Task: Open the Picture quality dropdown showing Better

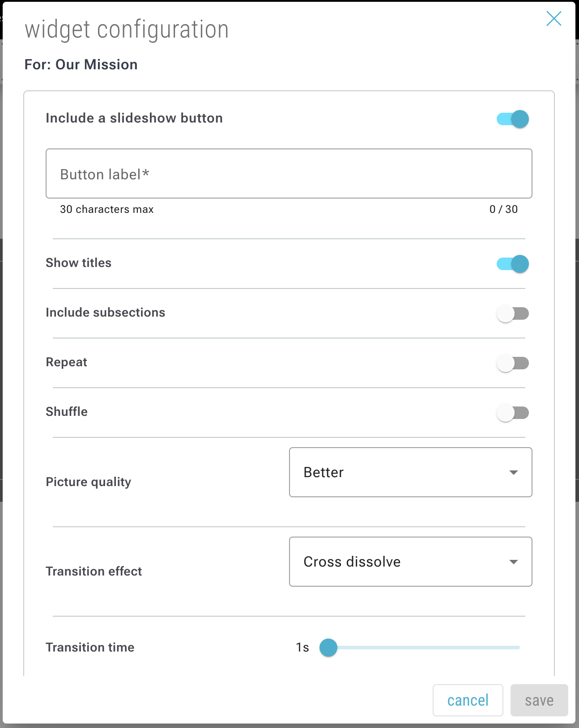Action: click(410, 472)
